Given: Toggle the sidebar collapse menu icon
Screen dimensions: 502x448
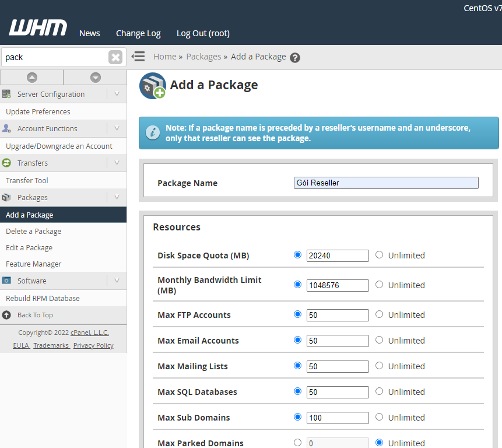Looking at the screenshot, I should (x=138, y=57).
